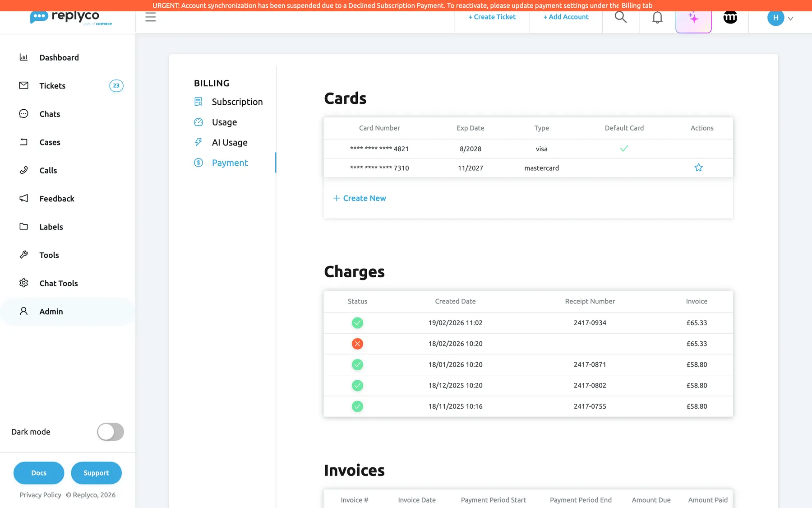Open the Privacy Policy link
Viewport: 812px width, 508px height.
tap(41, 495)
